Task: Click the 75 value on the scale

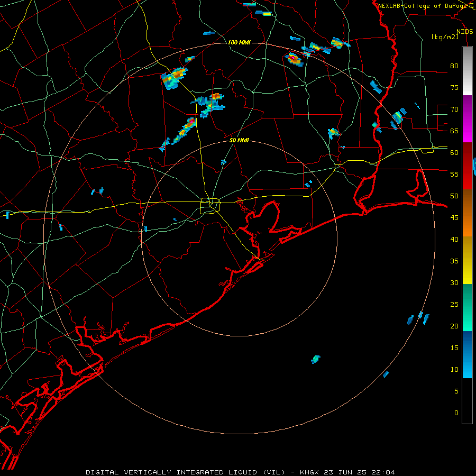Action: (x=454, y=87)
